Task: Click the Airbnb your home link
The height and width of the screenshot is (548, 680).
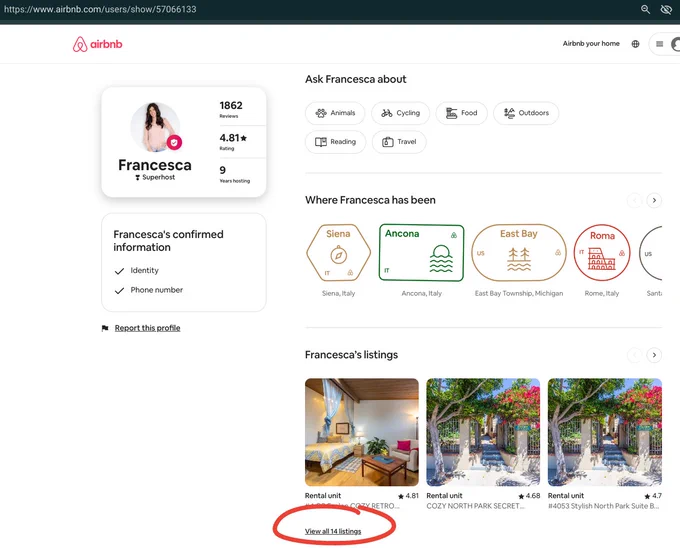Action: coord(591,43)
